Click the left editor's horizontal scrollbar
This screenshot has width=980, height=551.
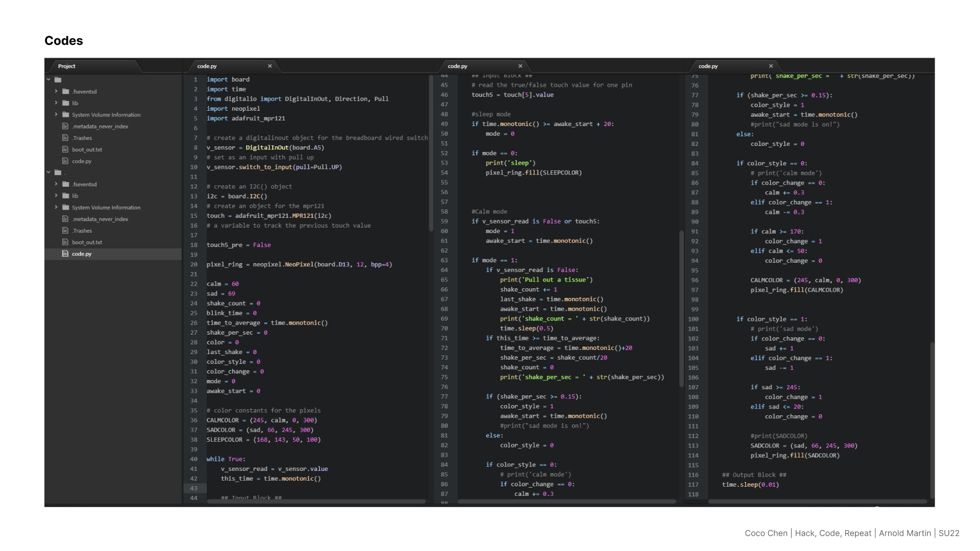click(316, 502)
